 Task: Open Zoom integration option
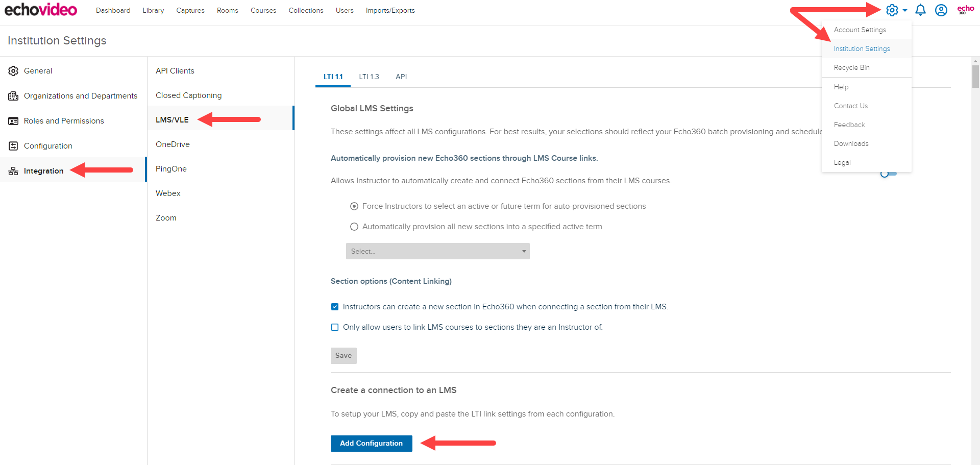pyautogui.click(x=221, y=218)
